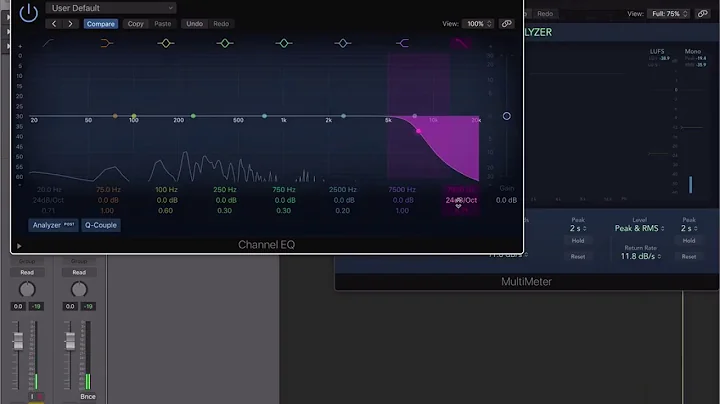Toggle the high shelf band icon

[402, 43]
